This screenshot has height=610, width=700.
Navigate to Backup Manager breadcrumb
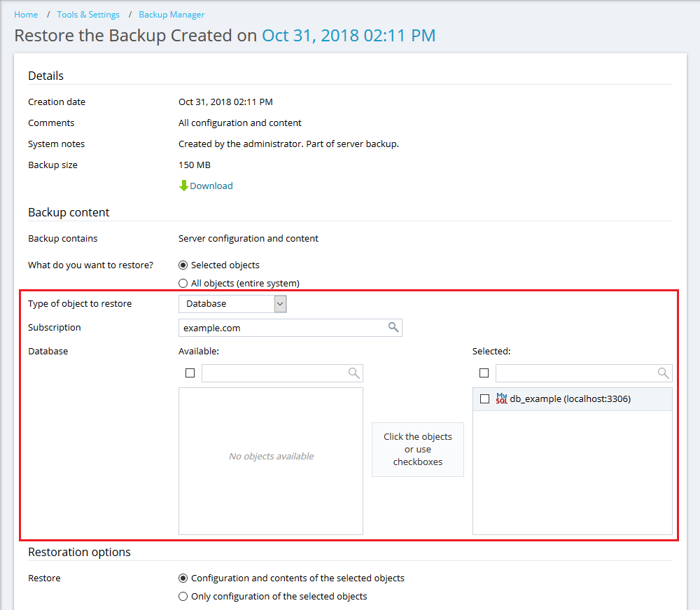click(171, 15)
